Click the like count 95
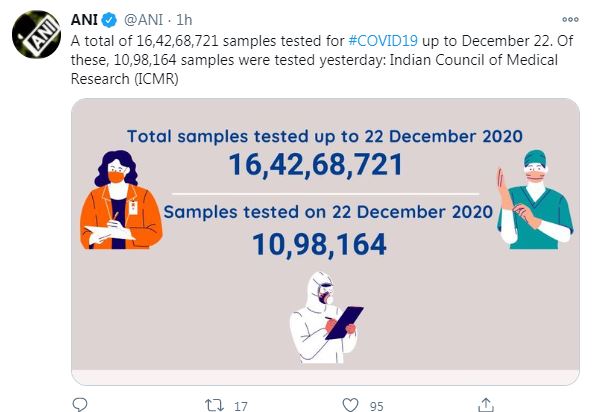This screenshot has width=594, height=412. pos(376,407)
